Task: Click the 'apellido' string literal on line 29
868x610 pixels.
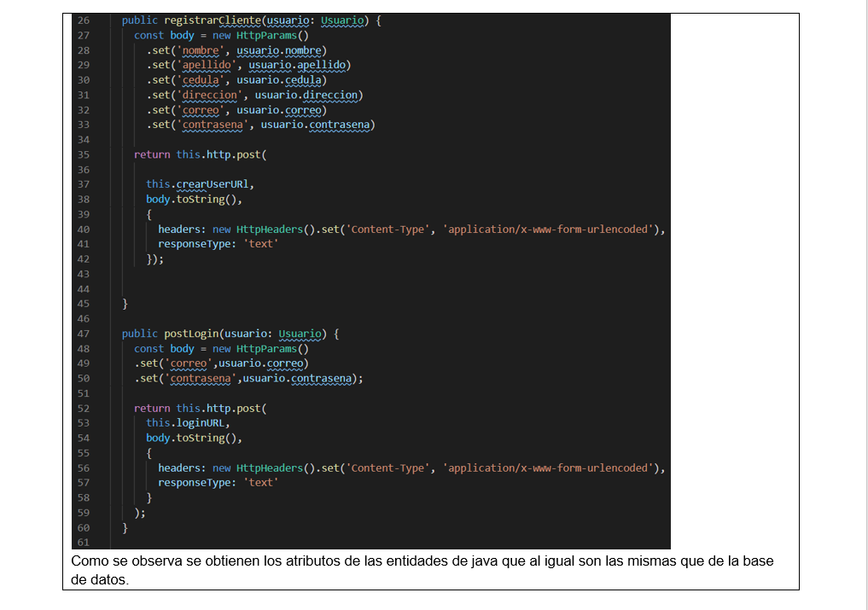Action: pos(209,65)
